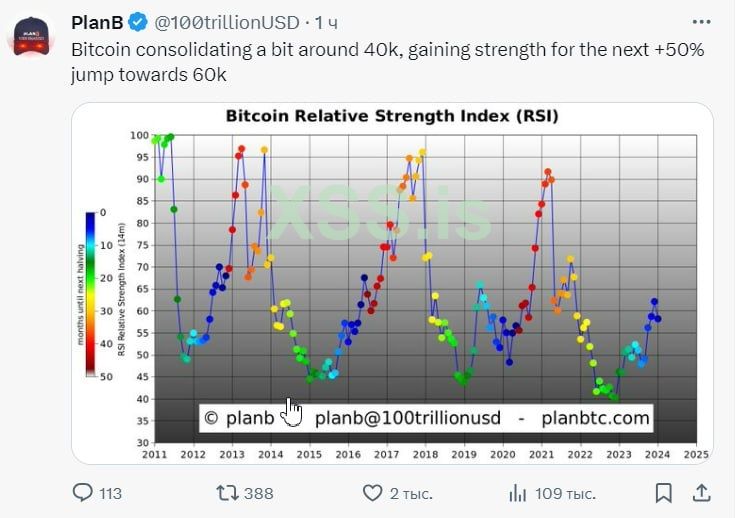756x518 pixels.
Task: Click the reply comment icon
Action: pos(83,492)
